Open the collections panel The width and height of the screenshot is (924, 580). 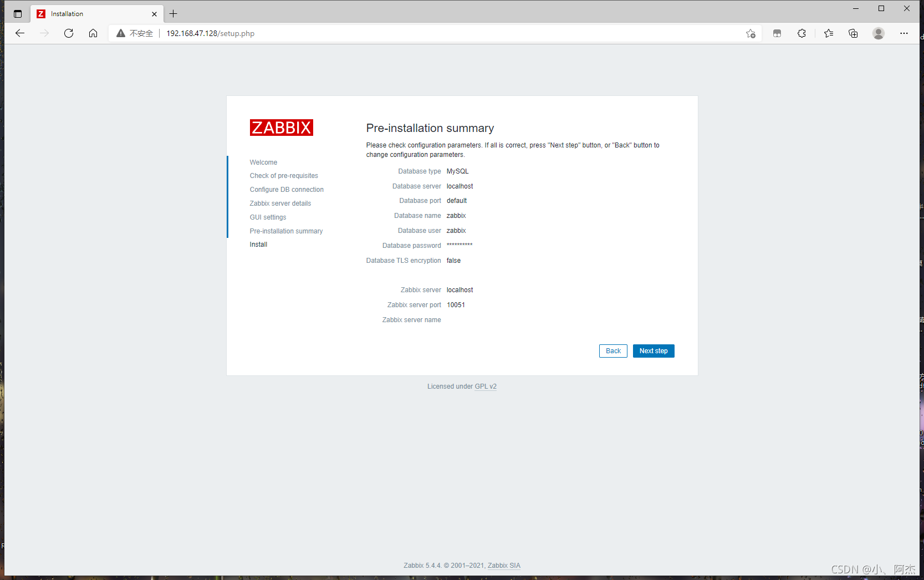[853, 33]
